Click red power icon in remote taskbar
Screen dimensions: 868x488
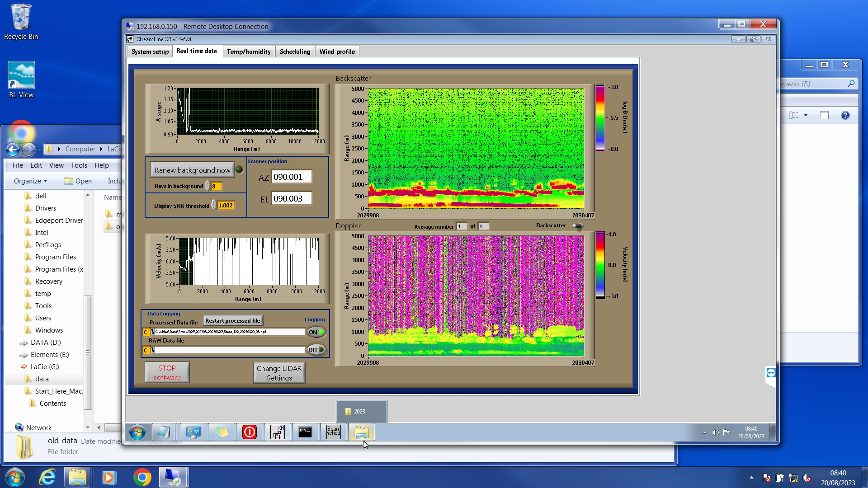point(249,432)
